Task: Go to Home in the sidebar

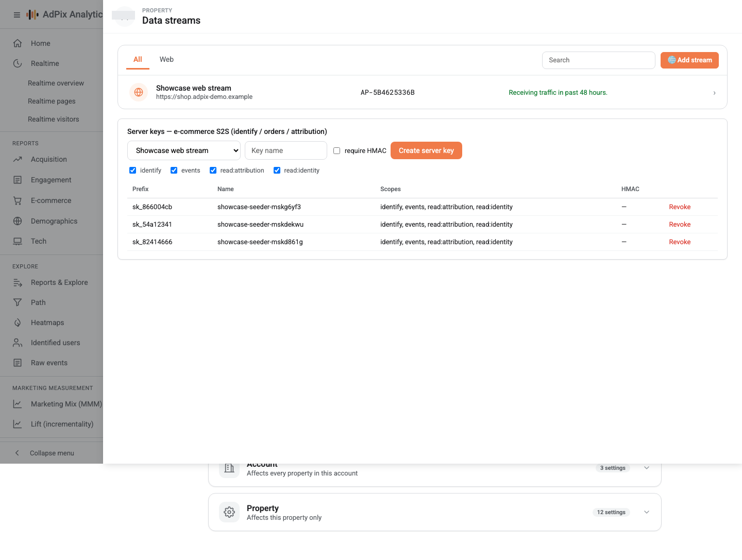Action: pos(41,43)
